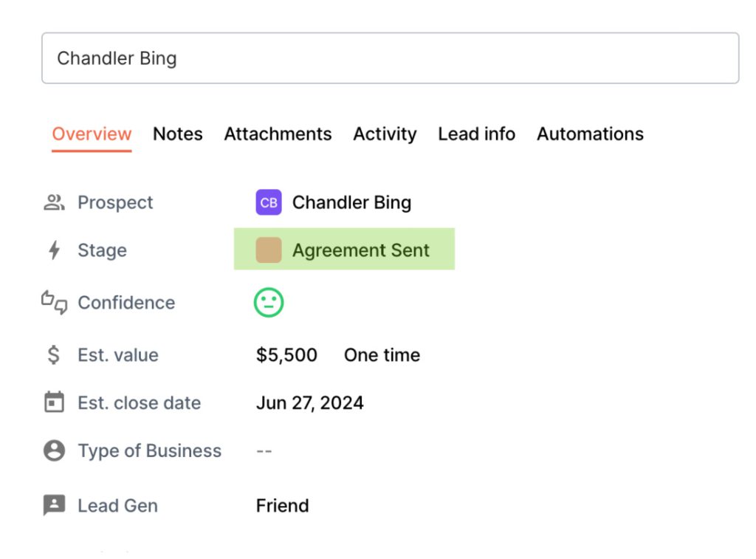Image resolution: width=756 pixels, height=559 pixels.
Task: Click the Friend lead gen value
Action: point(282,506)
